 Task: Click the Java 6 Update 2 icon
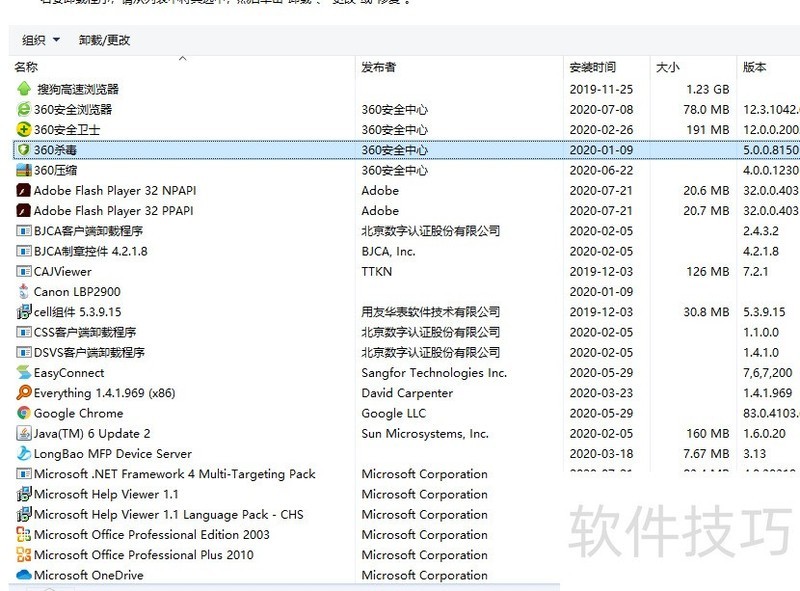tap(24, 433)
